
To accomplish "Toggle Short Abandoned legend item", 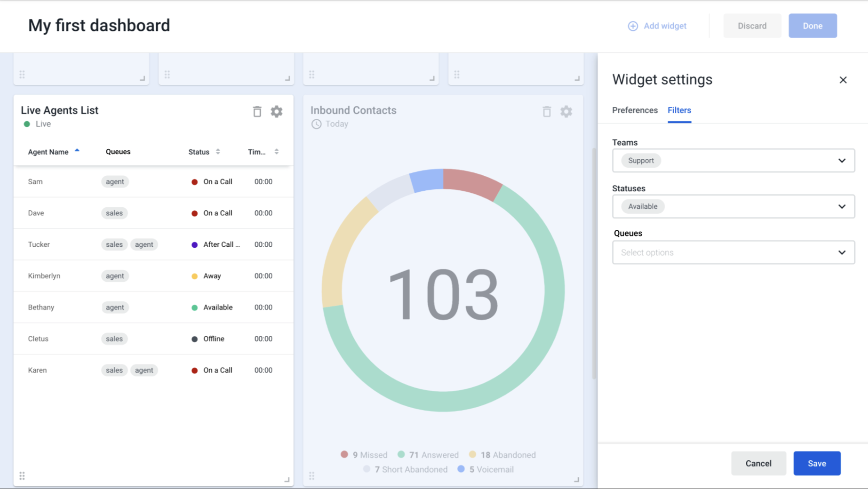I will (x=405, y=470).
